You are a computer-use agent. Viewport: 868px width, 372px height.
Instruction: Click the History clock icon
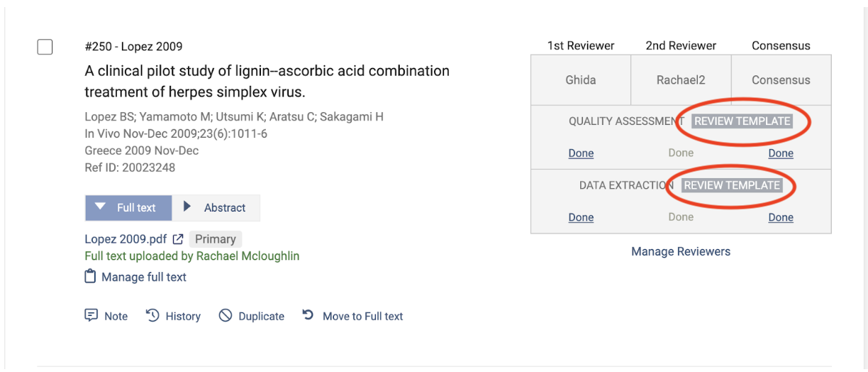tap(152, 315)
